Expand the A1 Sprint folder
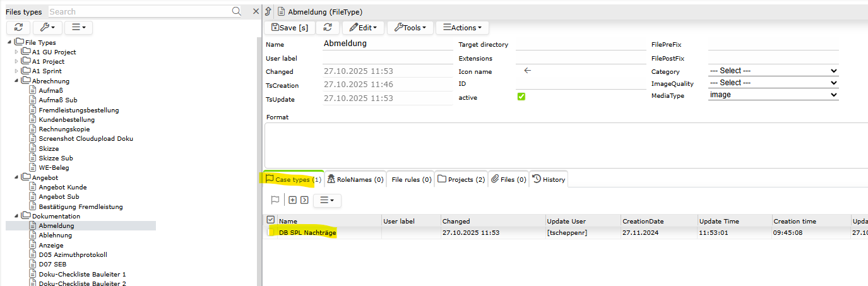The width and height of the screenshot is (868, 286). click(17, 71)
